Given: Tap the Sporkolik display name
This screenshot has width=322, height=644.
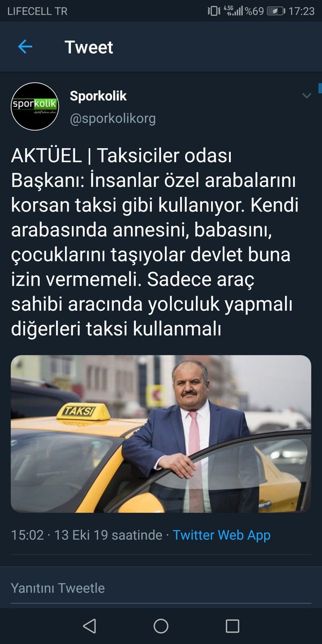Looking at the screenshot, I should [x=98, y=96].
